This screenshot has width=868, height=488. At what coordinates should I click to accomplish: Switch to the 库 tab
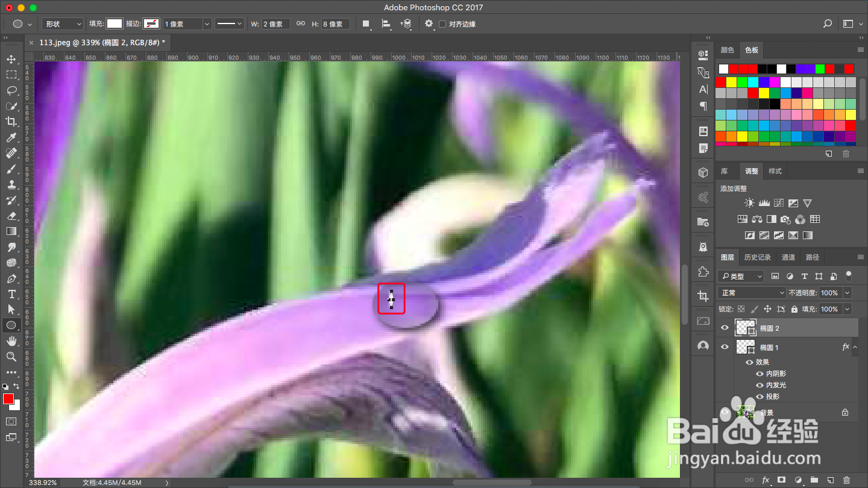point(725,171)
